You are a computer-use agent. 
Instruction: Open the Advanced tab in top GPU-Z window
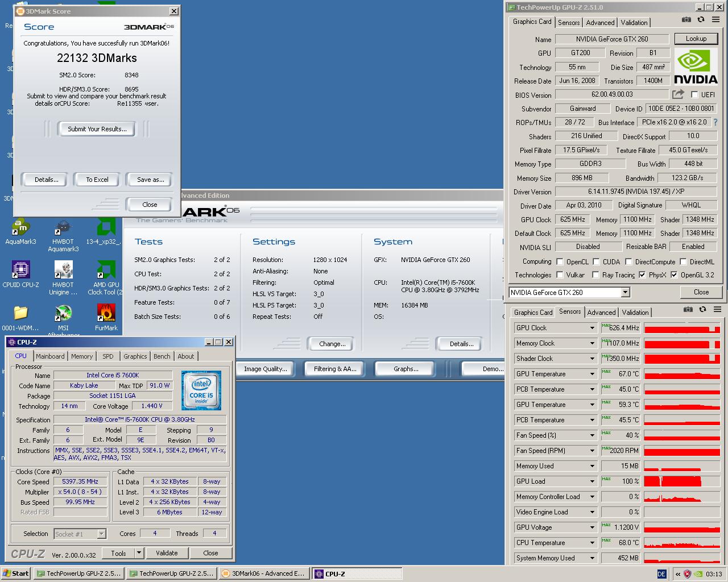click(x=600, y=23)
